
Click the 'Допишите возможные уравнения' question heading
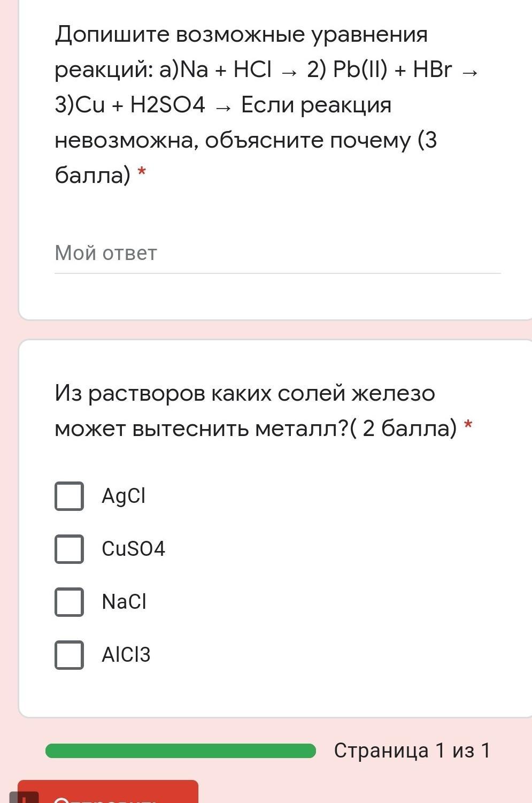pos(241,35)
